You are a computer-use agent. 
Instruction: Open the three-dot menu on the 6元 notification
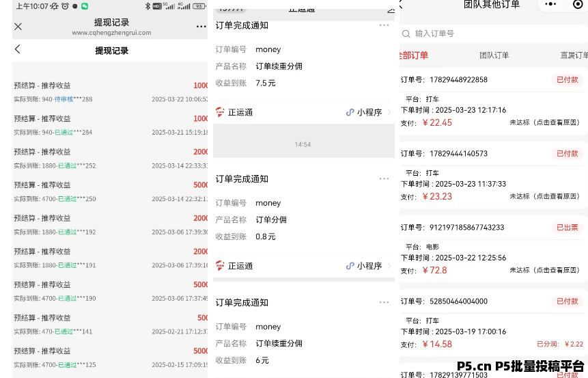[x=384, y=302]
